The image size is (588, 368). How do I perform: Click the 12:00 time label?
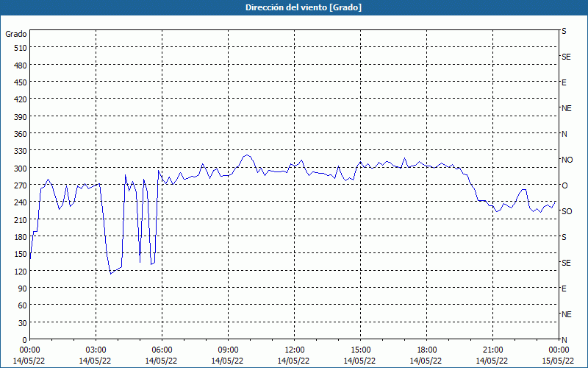295,350
